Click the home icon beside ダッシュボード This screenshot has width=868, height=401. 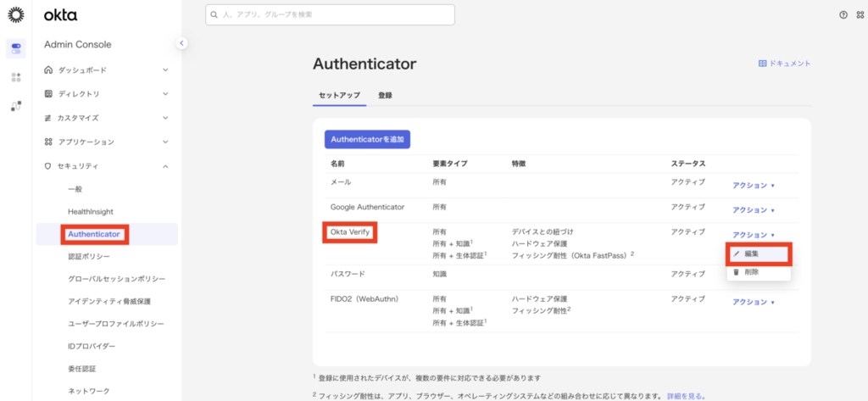[x=48, y=70]
